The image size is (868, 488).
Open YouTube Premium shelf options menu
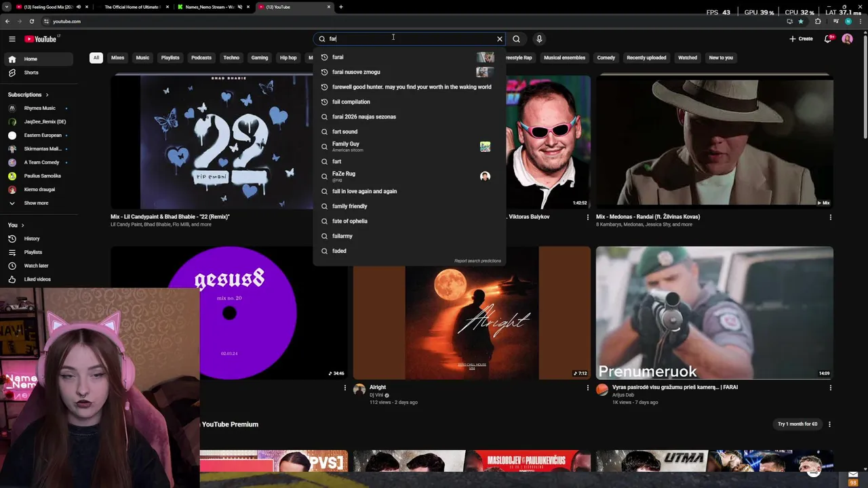(829, 424)
